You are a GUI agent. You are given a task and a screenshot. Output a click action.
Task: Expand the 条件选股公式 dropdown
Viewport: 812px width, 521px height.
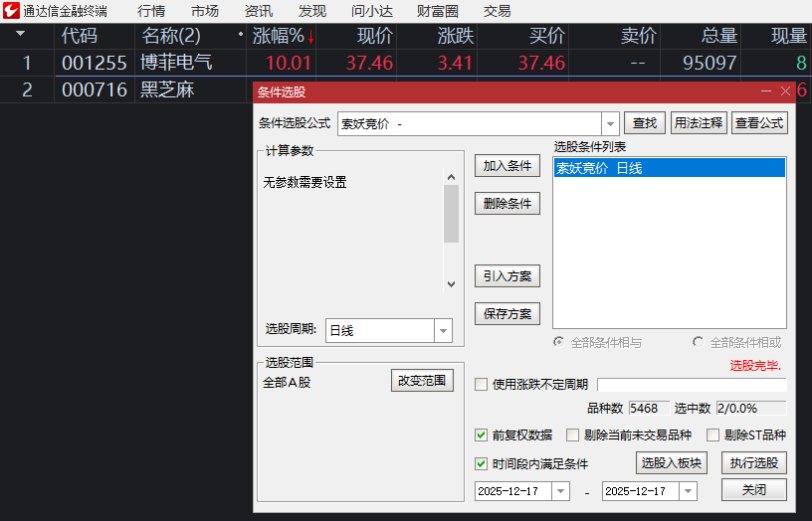tap(610, 124)
